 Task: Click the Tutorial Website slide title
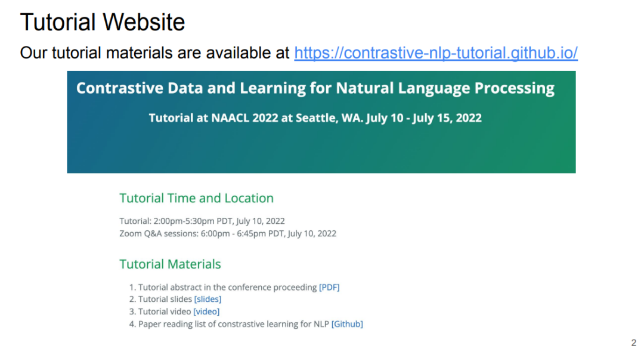pos(103,22)
